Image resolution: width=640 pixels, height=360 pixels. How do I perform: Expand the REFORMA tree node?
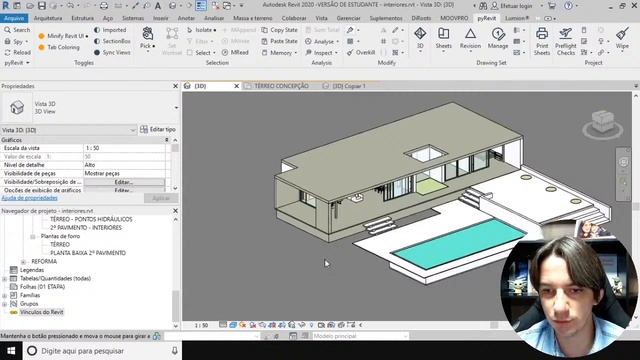click(23, 262)
